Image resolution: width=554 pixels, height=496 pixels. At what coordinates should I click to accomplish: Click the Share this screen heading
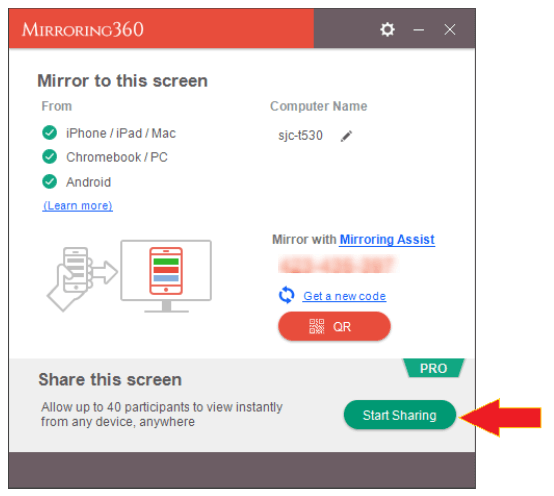[x=110, y=380]
